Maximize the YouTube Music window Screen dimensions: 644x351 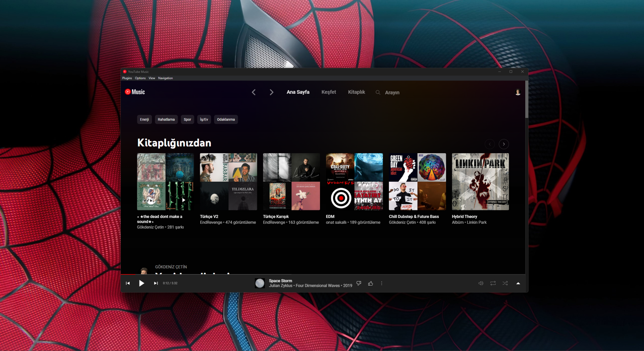click(x=511, y=72)
